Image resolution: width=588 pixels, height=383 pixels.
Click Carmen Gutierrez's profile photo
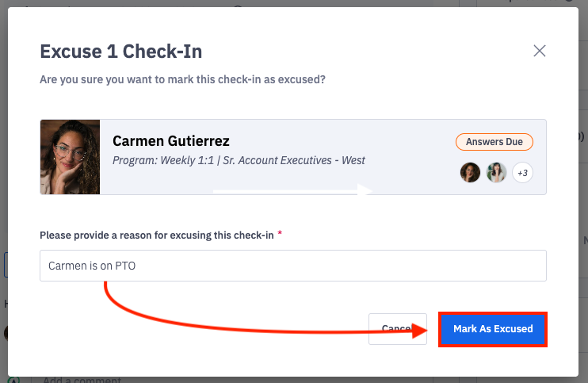click(70, 157)
